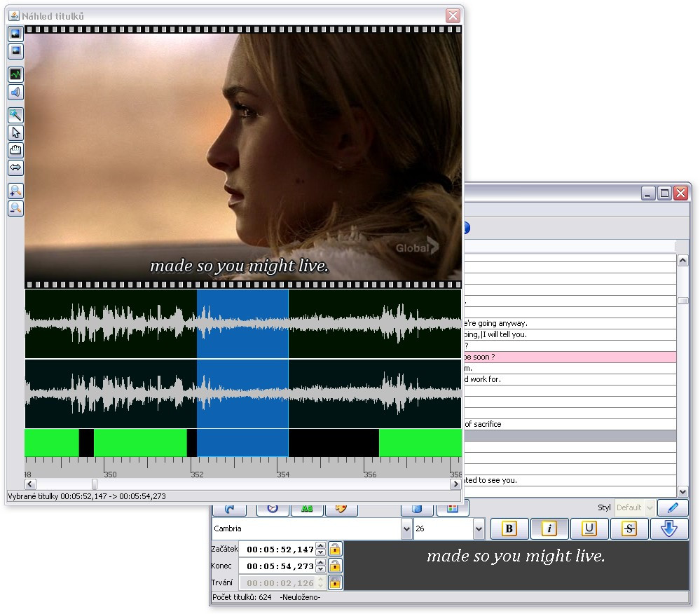Select the row ending 're going anyway.'

click(570, 323)
